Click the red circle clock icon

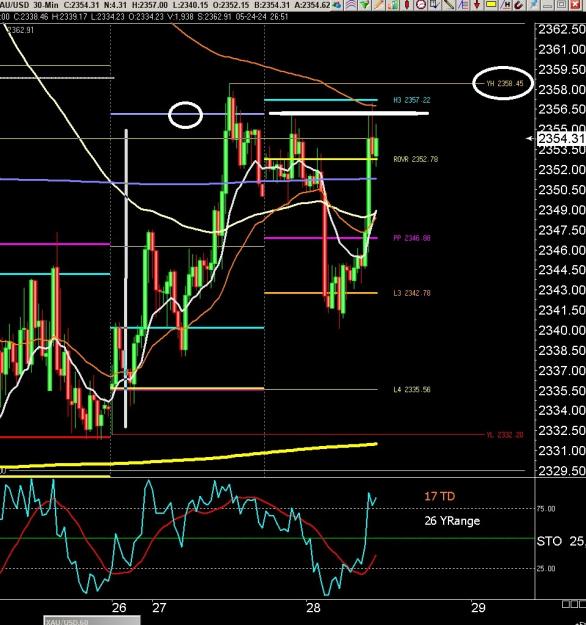click(420, 4)
